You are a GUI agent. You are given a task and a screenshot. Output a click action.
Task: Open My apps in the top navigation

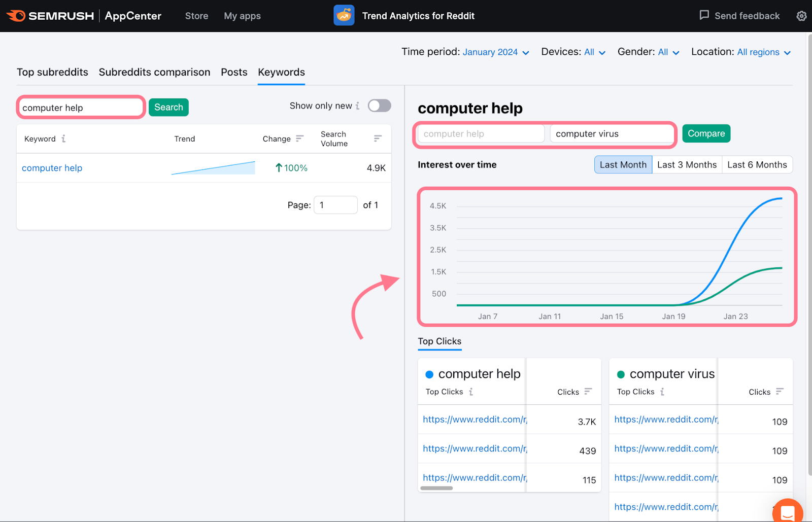coord(242,16)
